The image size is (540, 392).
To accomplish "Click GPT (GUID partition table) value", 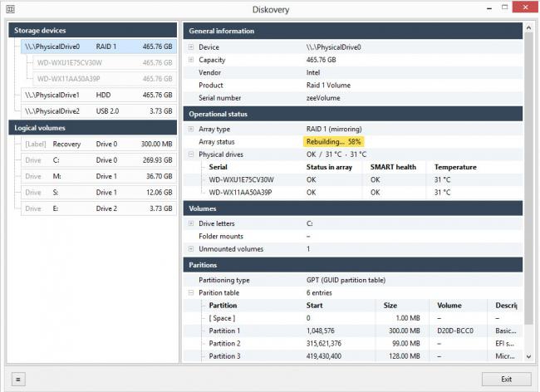I will pos(346,280).
